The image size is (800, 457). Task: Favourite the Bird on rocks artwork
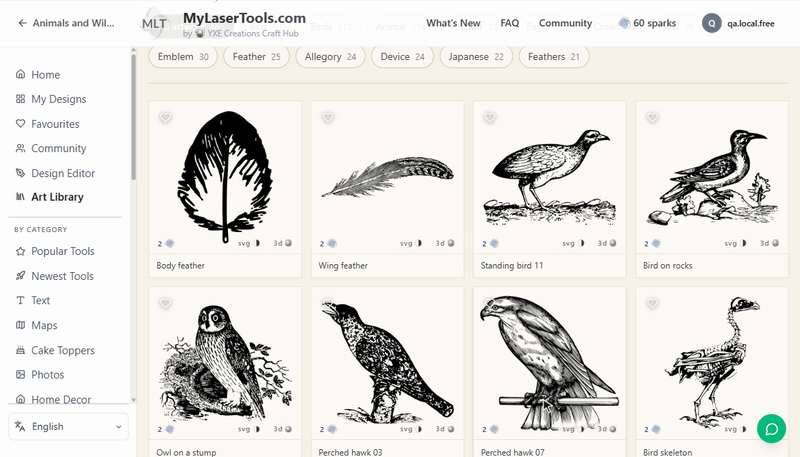coord(652,117)
